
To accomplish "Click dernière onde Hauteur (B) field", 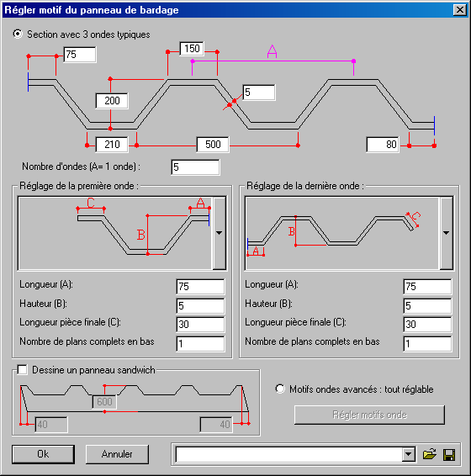I will tap(427, 305).
